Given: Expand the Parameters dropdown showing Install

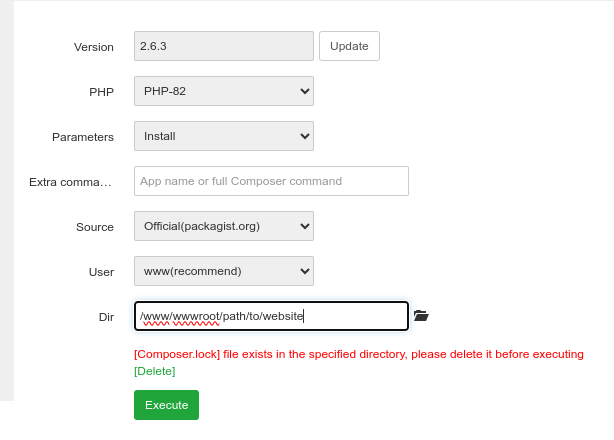Looking at the screenshot, I should pyautogui.click(x=223, y=136).
